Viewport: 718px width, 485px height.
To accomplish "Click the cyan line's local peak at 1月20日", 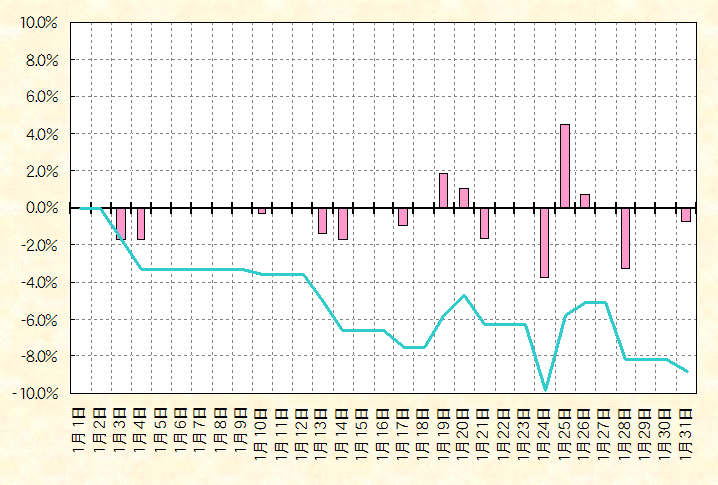I will click(x=464, y=296).
